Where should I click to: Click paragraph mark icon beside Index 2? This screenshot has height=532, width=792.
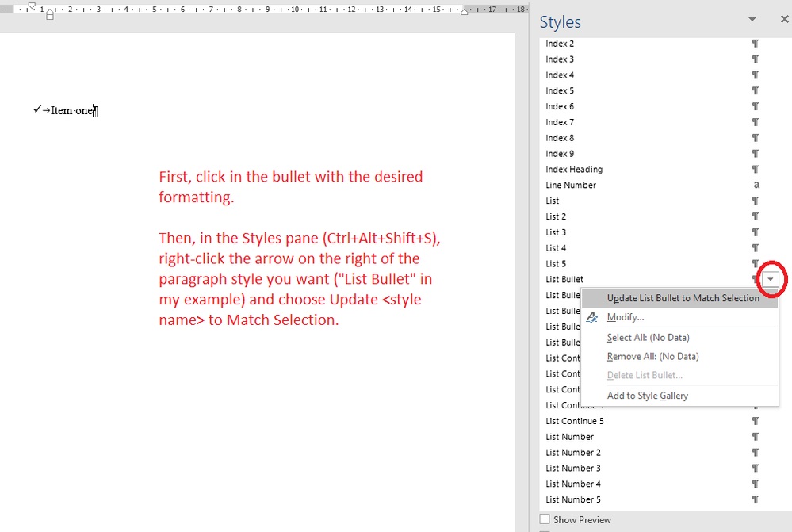click(755, 44)
